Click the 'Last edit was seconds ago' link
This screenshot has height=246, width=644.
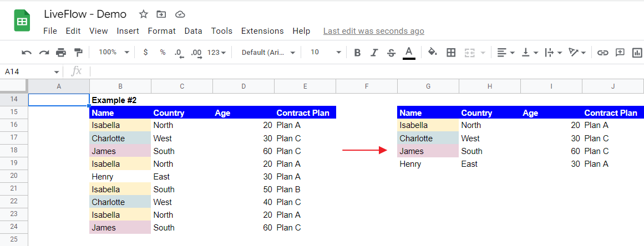(374, 31)
